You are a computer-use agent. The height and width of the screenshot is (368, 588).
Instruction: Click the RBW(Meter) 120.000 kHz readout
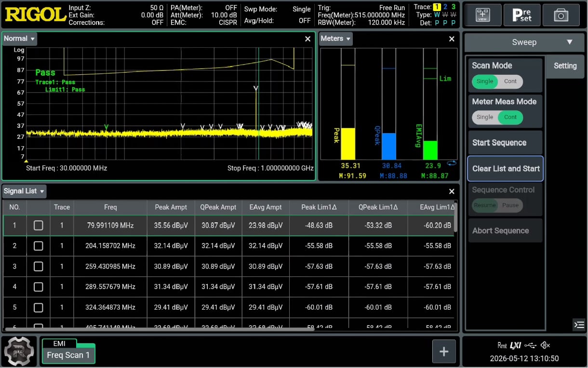point(361,22)
